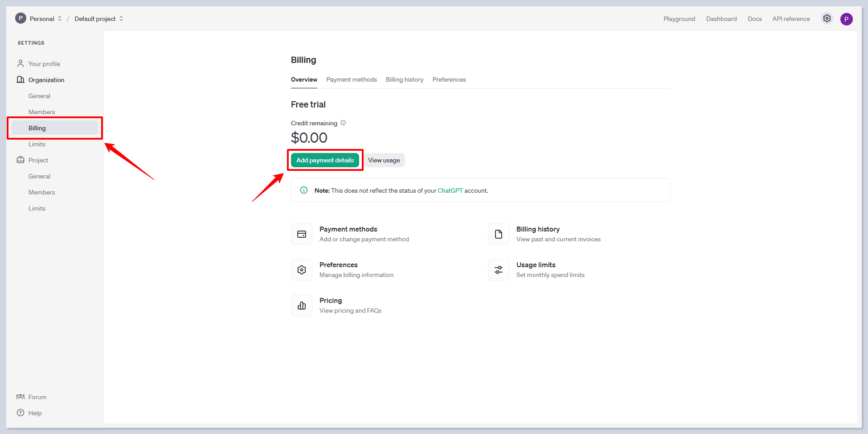Click the credit remaining info icon
Image resolution: width=868 pixels, height=434 pixels.
[343, 123]
